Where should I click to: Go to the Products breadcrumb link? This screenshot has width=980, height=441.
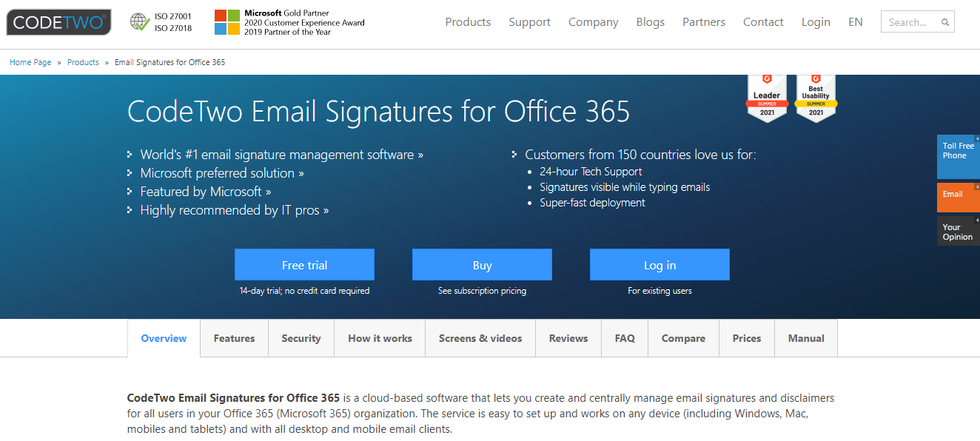click(x=83, y=62)
